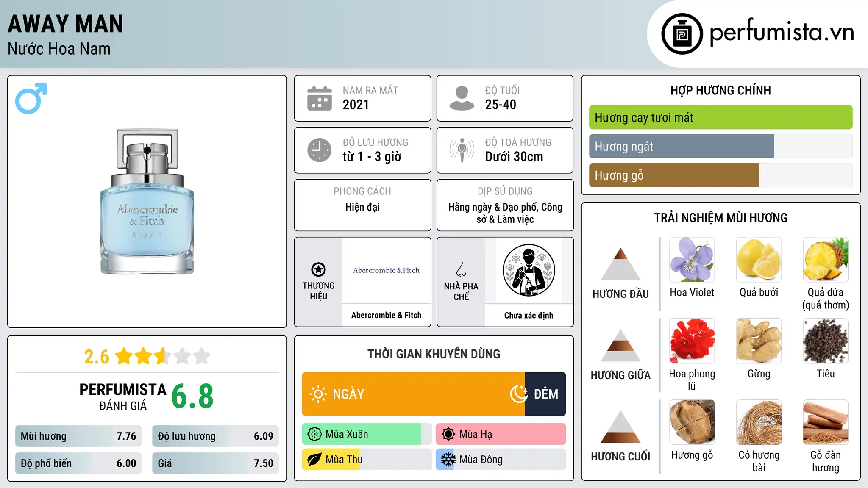Image resolution: width=868 pixels, height=488 pixels.
Task: Click the Dịp sử dụng occasion text
Action: [x=505, y=213]
